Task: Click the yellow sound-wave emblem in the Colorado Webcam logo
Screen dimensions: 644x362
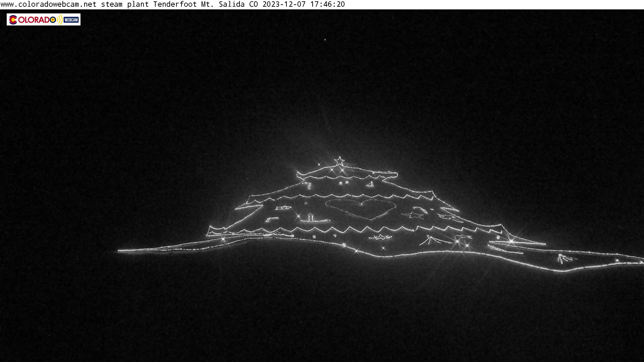Action: click(x=59, y=19)
